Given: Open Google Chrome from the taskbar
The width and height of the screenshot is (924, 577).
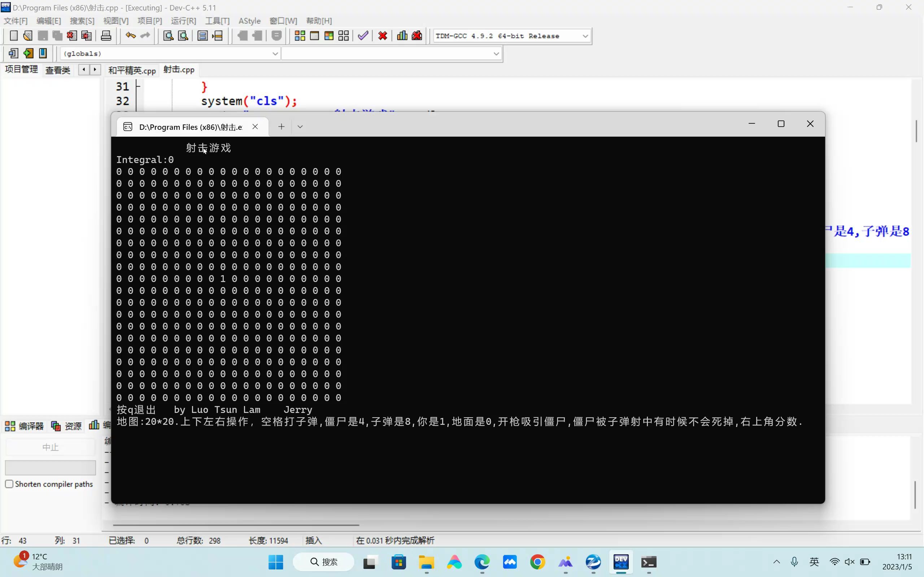Looking at the screenshot, I should [537, 562].
